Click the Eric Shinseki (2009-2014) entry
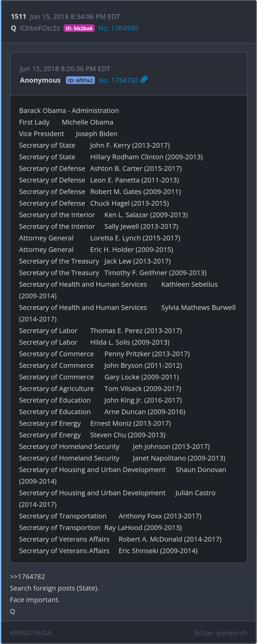This screenshot has height=644, width=257. coord(158,551)
